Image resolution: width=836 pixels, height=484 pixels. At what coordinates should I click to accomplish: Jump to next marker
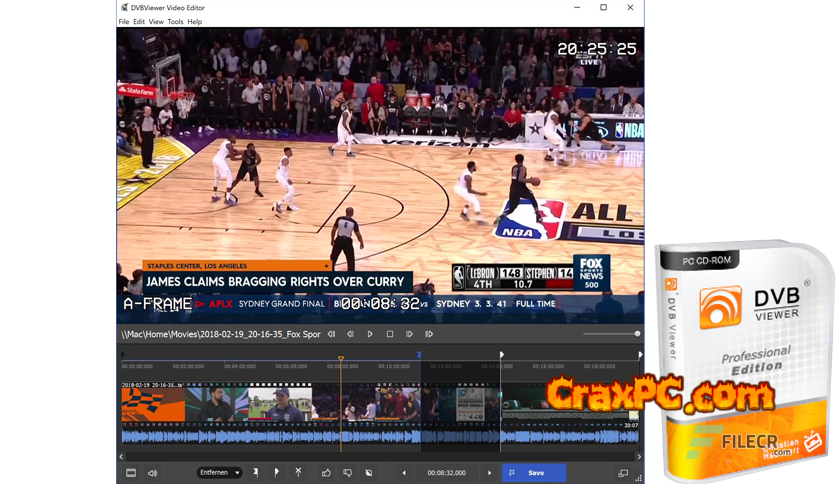(x=429, y=334)
